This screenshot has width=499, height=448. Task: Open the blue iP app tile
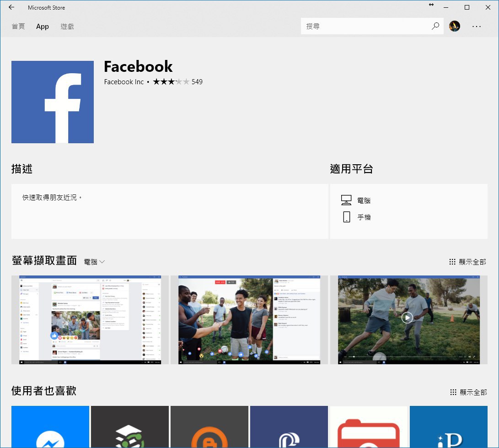point(449,426)
